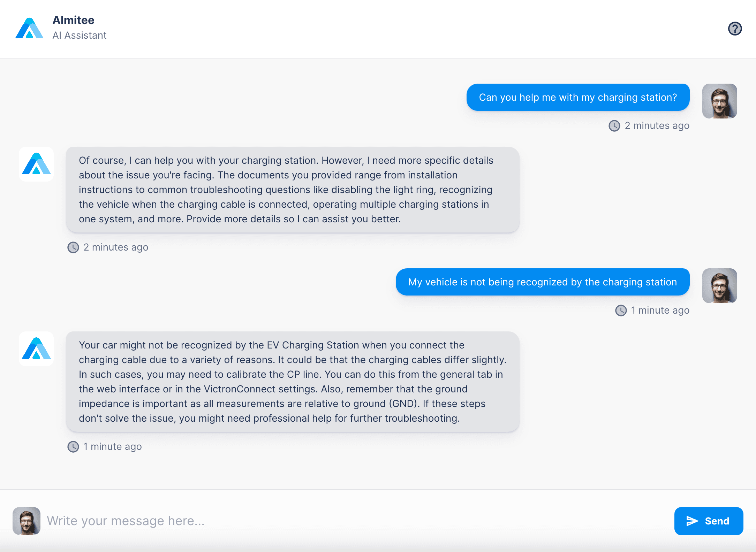Click the clock icon beside '2 minutes ago' user timestamp
The image size is (756, 552).
615,125
